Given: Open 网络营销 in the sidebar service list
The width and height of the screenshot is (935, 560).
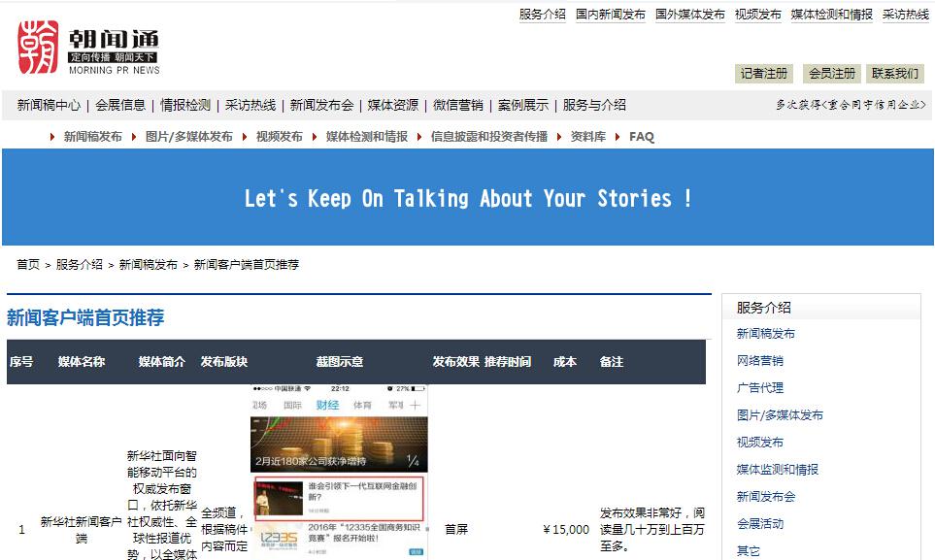Looking at the screenshot, I should 759,361.
